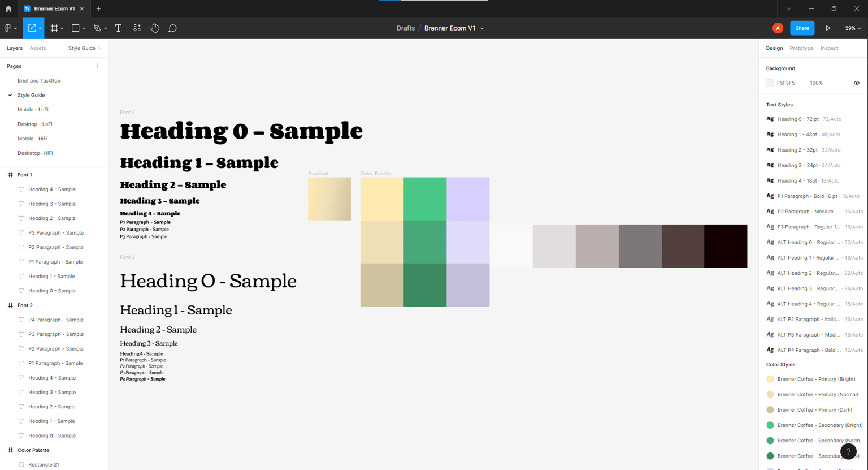Switch to the Inspect tab

click(x=829, y=48)
